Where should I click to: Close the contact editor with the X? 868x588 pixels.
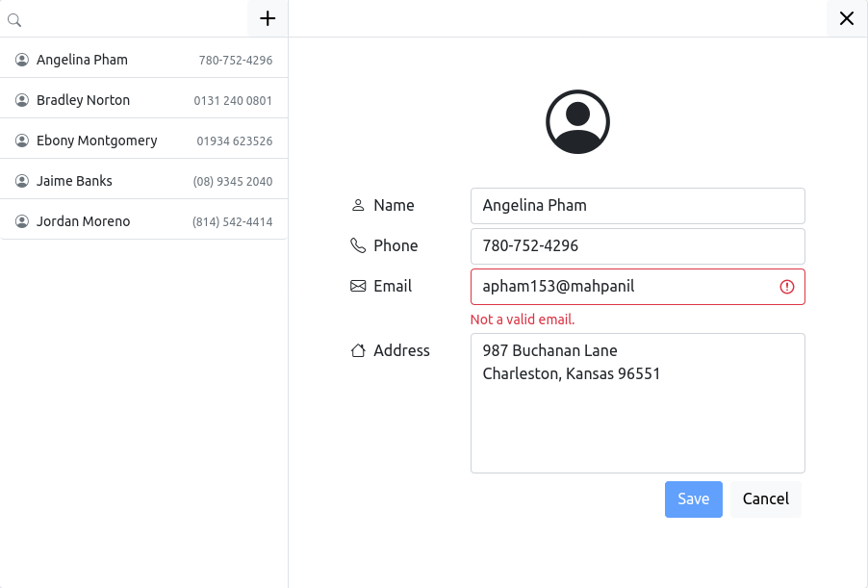pyautogui.click(x=845, y=18)
